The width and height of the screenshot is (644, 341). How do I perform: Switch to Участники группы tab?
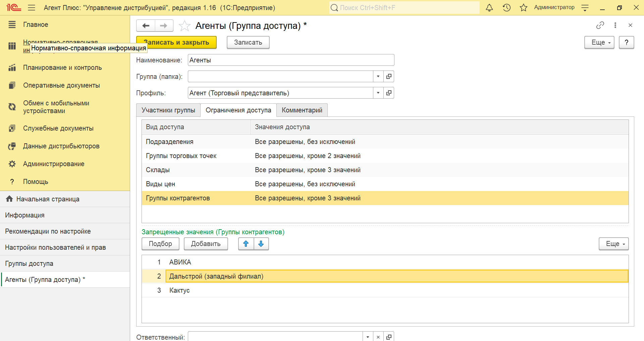[168, 110]
